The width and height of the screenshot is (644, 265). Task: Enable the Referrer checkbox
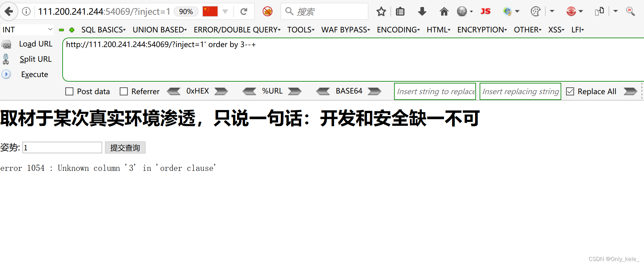[x=124, y=91]
